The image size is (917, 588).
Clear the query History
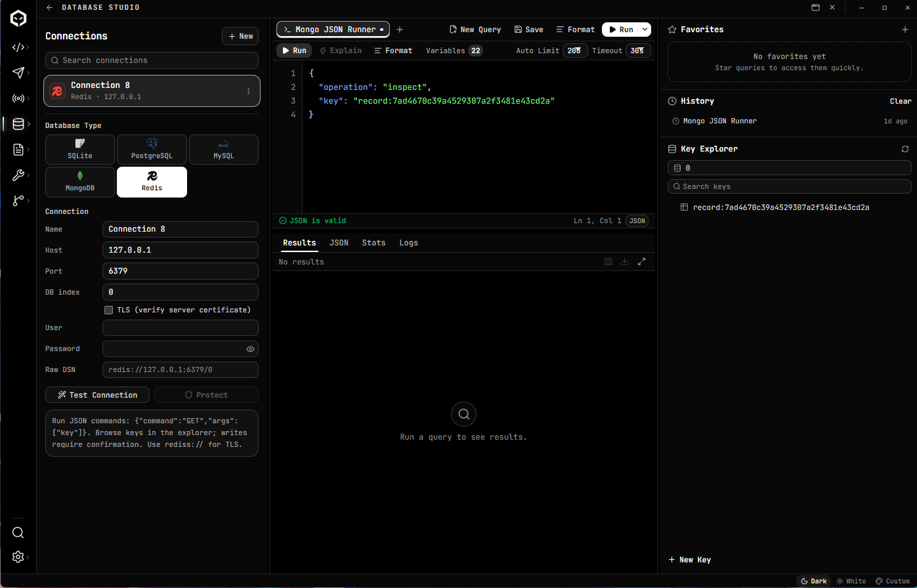tap(901, 101)
